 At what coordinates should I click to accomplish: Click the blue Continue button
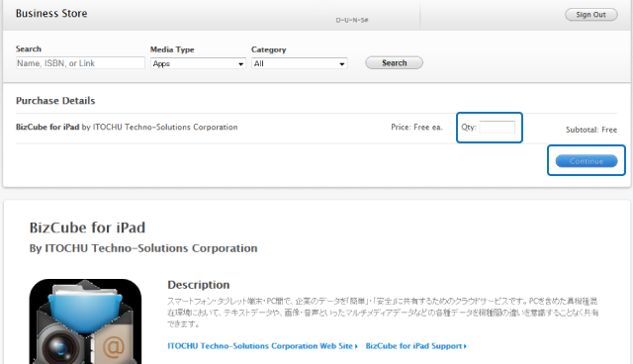tap(587, 160)
